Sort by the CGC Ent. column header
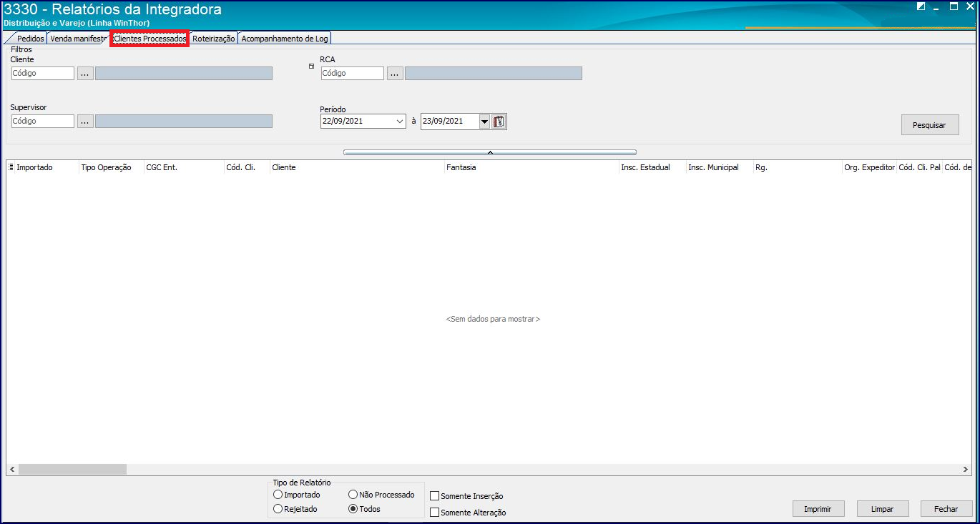Viewport: 980px width, 524px height. click(x=184, y=167)
